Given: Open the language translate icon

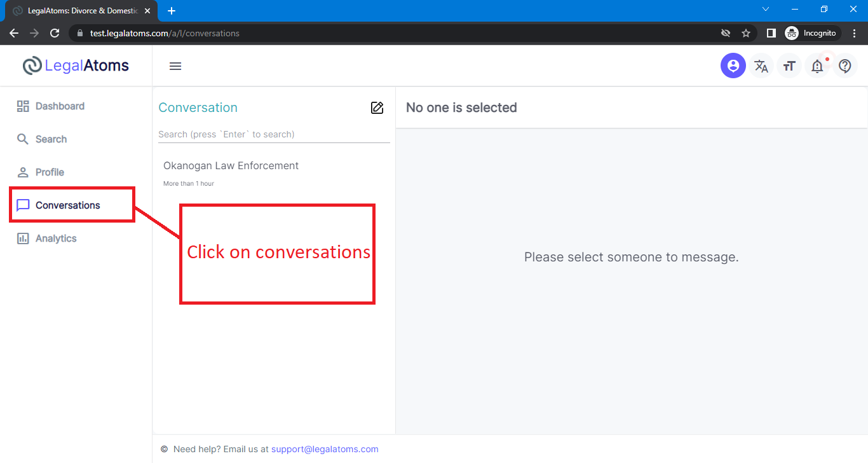Looking at the screenshot, I should [761, 66].
